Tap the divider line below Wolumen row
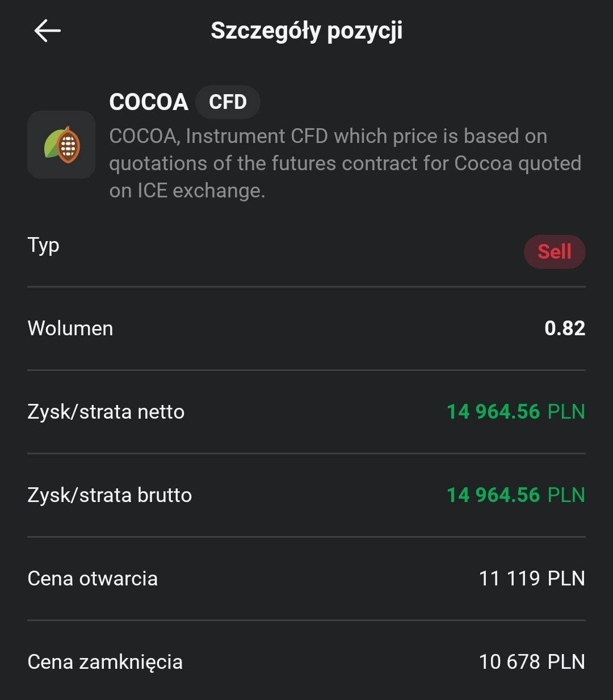 (306, 370)
